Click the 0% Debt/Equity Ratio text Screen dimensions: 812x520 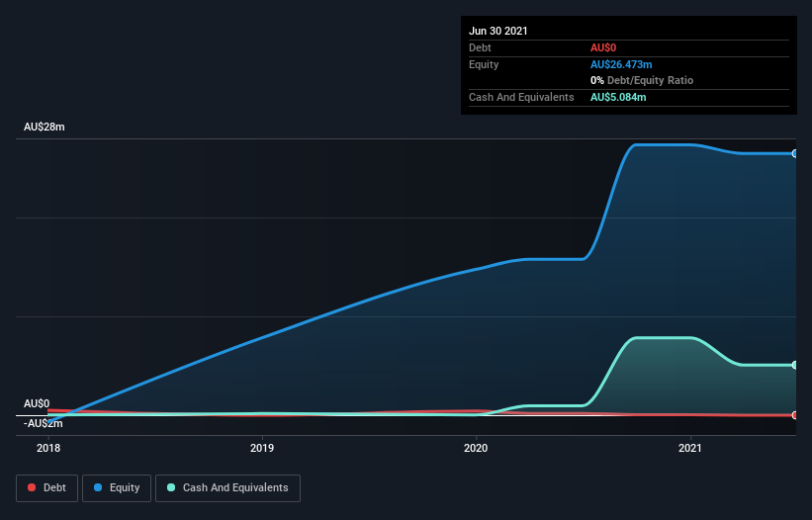642,80
